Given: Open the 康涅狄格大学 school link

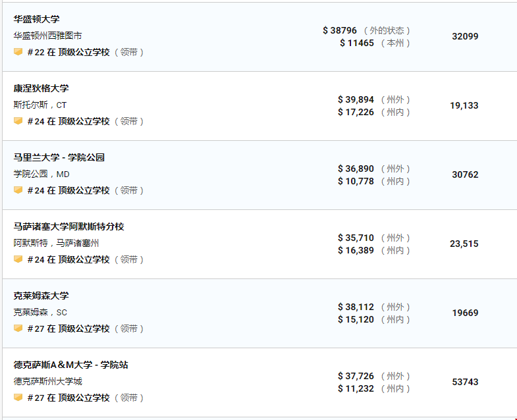Looking at the screenshot, I should 41,88.
